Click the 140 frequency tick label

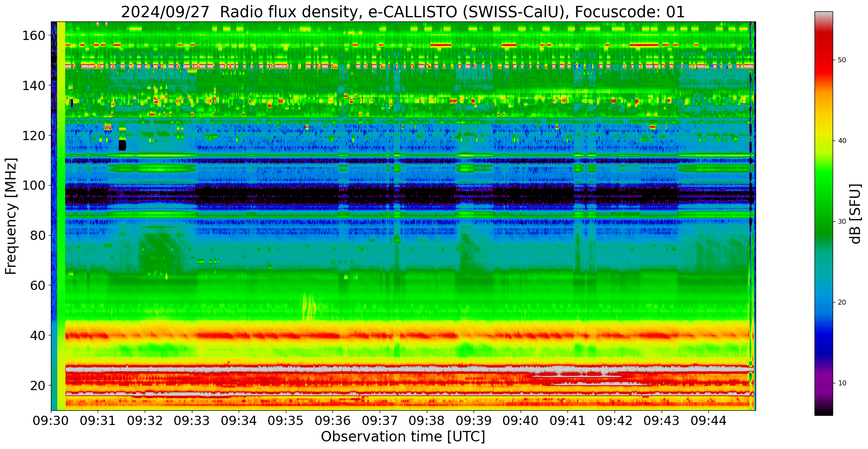pos(34,86)
